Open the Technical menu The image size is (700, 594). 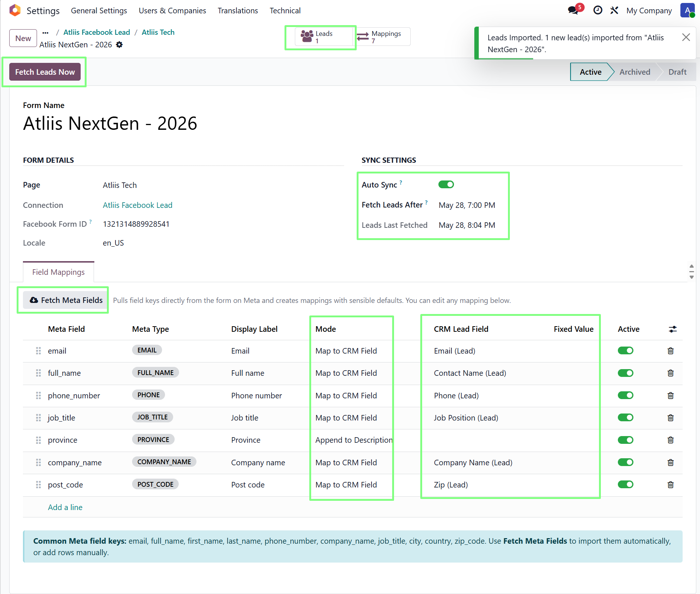[285, 11]
